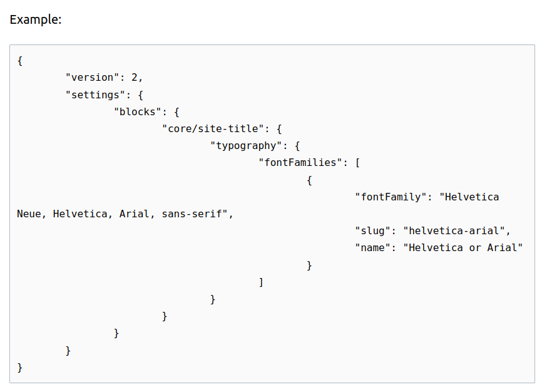Click the "typography" key in JSON
The height and width of the screenshot is (392, 542).
(246, 146)
